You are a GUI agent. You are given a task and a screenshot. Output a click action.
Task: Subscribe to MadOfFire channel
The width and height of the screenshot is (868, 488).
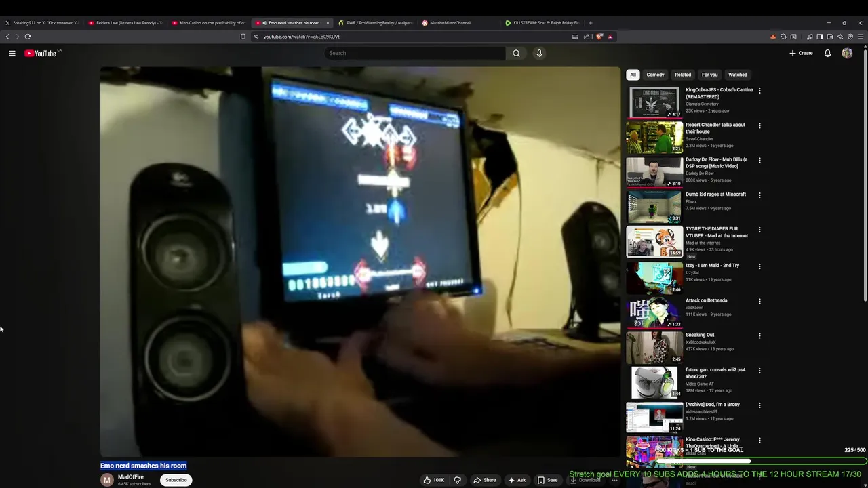176,480
